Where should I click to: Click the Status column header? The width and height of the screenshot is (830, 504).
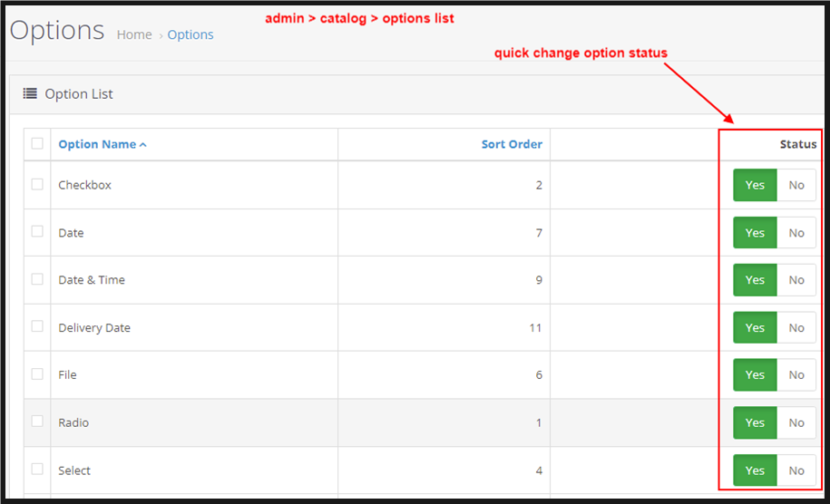[797, 144]
